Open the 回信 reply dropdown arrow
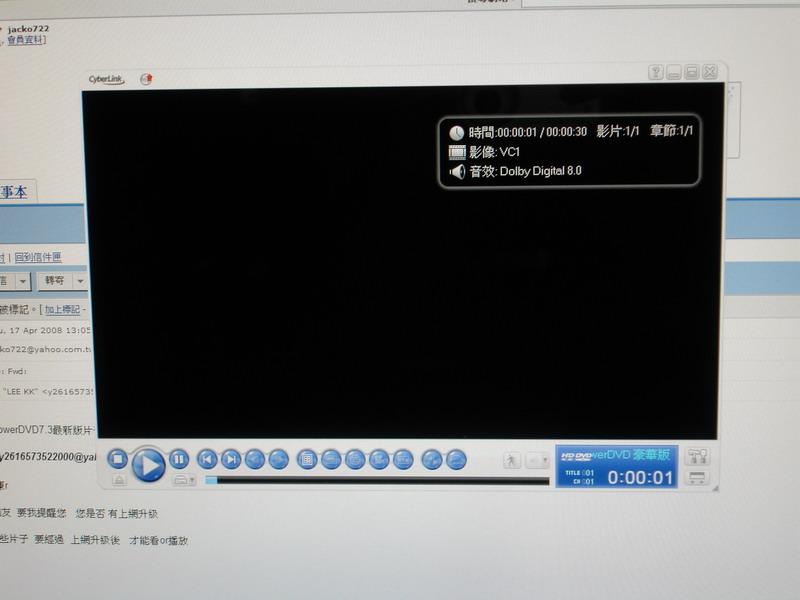Viewport: 800px width, 600px height. 22,281
